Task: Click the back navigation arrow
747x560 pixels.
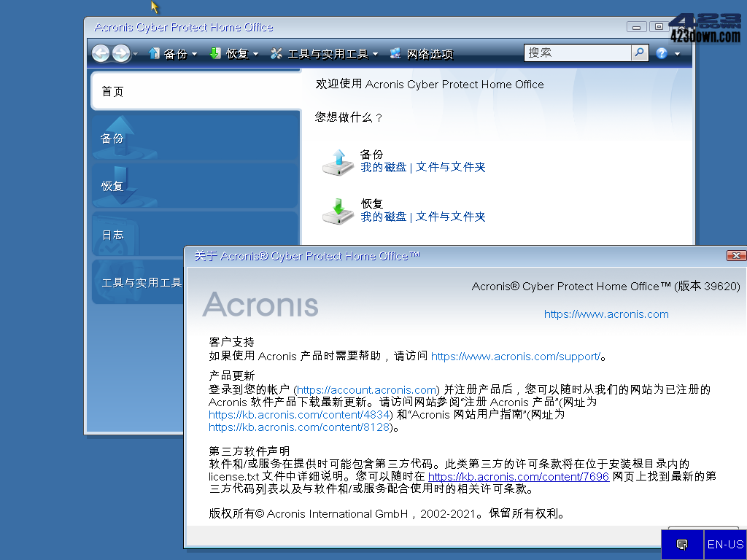Action: coord(100,52)
